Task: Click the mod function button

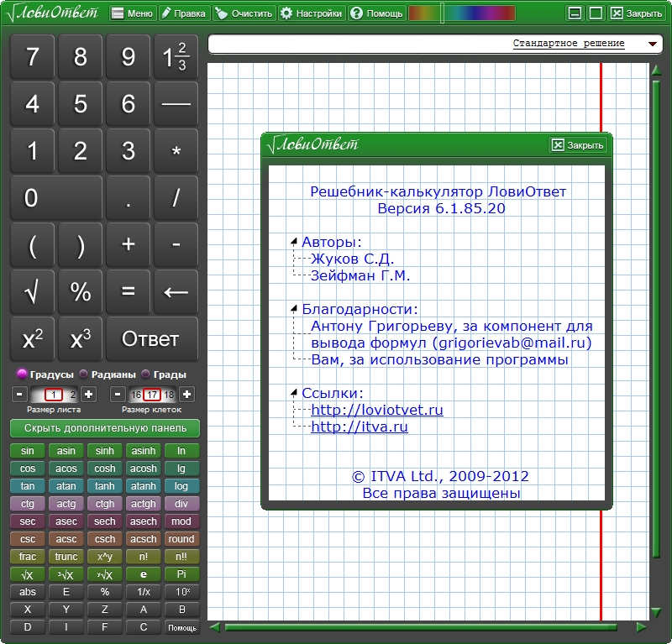Action: click(x=181, y=521)
